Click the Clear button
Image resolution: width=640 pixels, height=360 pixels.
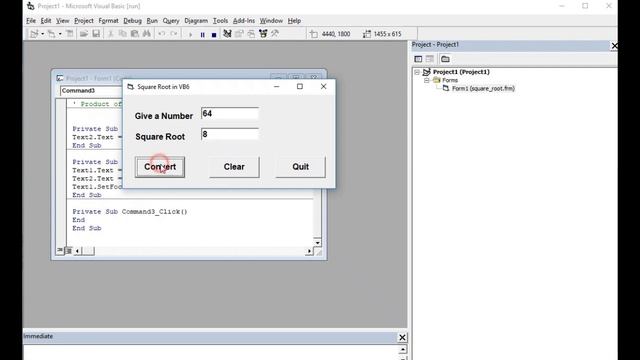coord(234,167)
